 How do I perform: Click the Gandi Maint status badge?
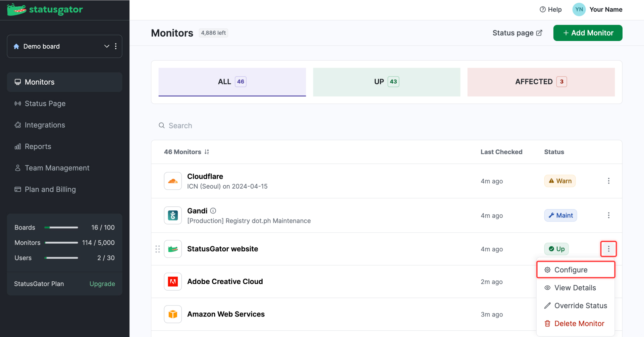pos(560,215)
